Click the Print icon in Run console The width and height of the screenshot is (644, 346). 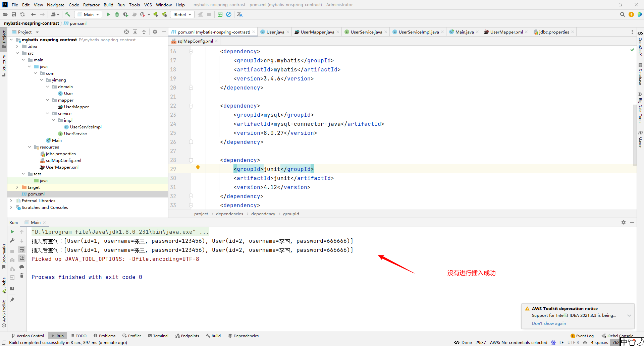point(22,267)
